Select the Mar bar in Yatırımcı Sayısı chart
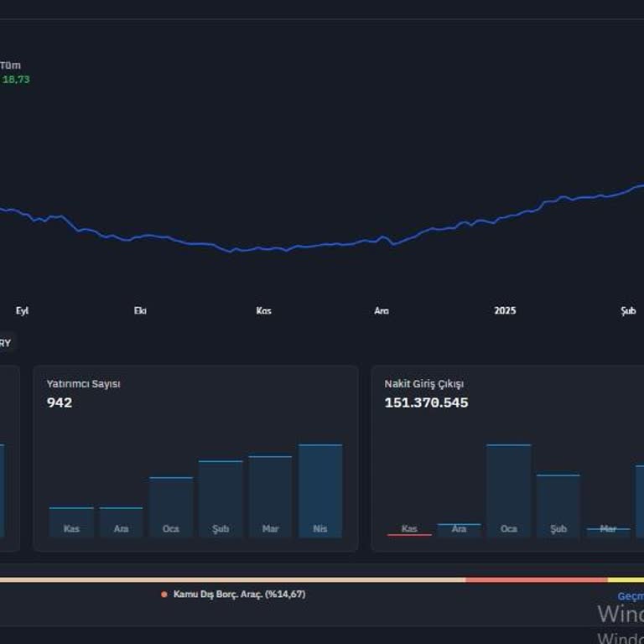 coord(270,496)
